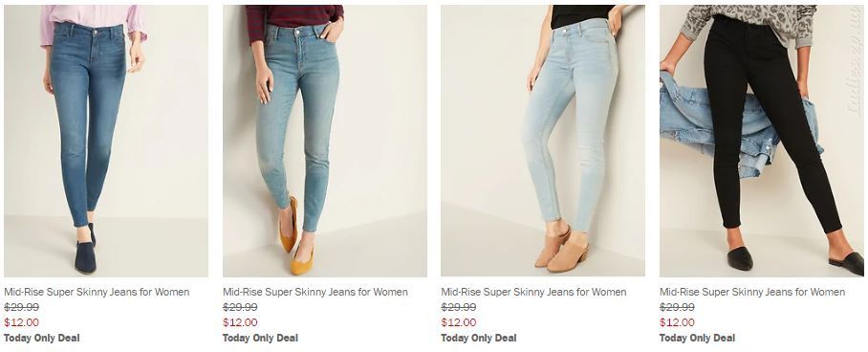Click Today Only Deal under tan-mules jeans
868x352 pixels.
[479, 339]
